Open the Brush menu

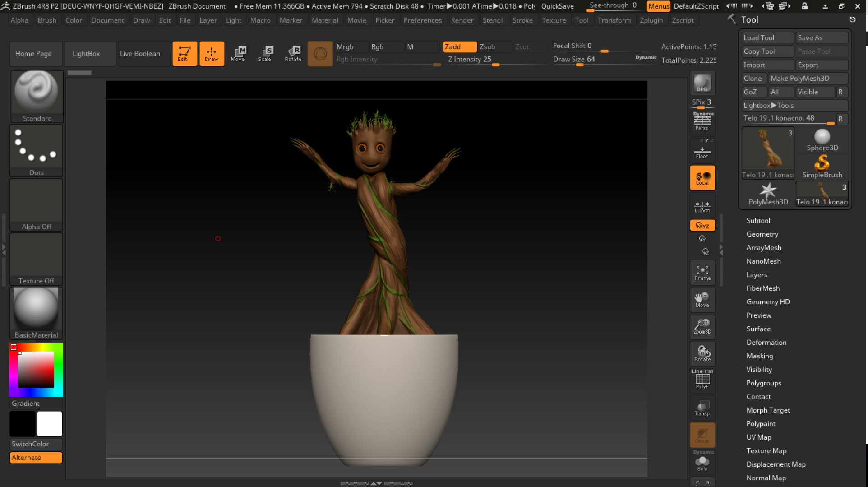point(47,20)
